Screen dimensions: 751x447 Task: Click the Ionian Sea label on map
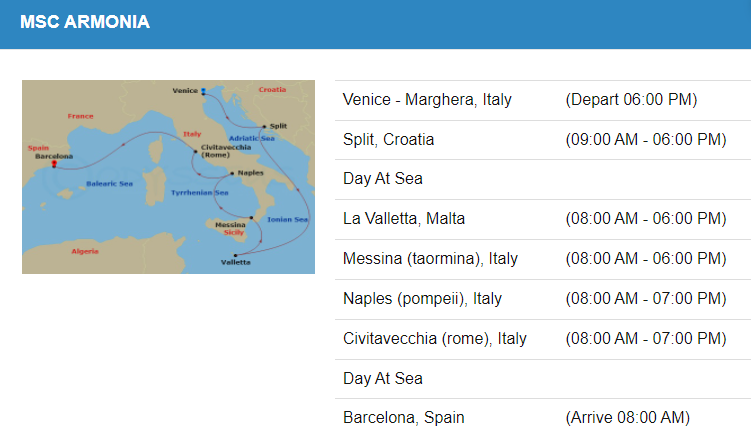tap(287, 219)
